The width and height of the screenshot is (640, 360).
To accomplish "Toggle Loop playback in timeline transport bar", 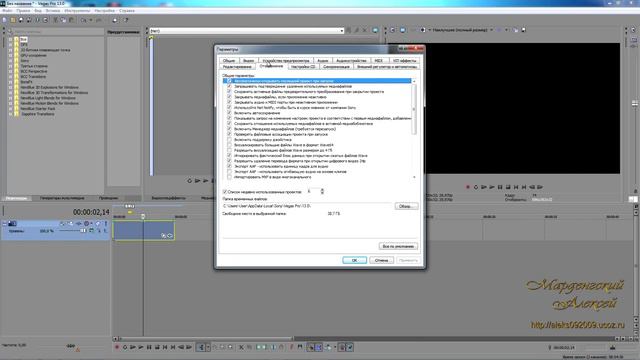I will point(125,347).
